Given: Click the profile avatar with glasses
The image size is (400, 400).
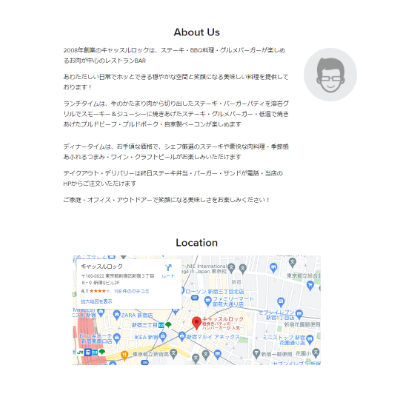Looking at the screenshot, I should coord(330,74).
